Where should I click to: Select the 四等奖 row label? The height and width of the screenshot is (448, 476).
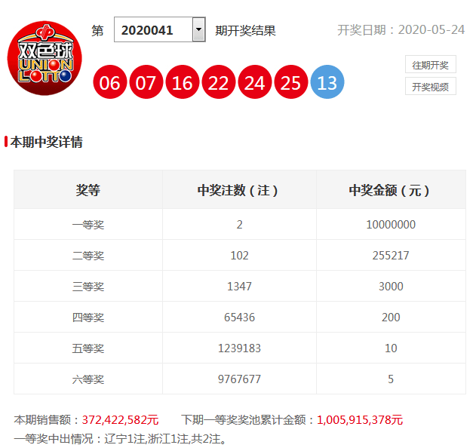pos(88,318)
